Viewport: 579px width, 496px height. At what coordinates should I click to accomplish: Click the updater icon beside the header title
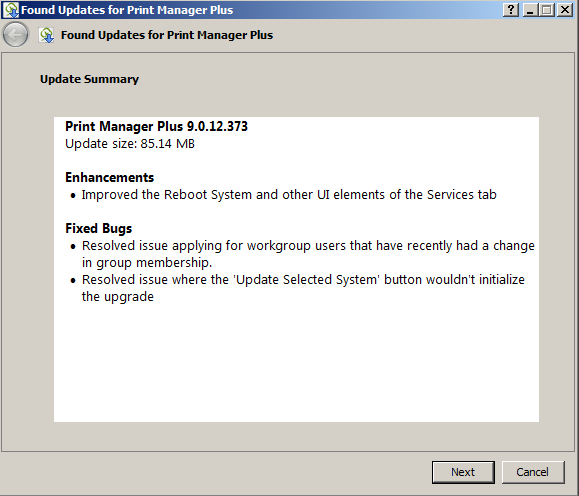coord(47,35)
